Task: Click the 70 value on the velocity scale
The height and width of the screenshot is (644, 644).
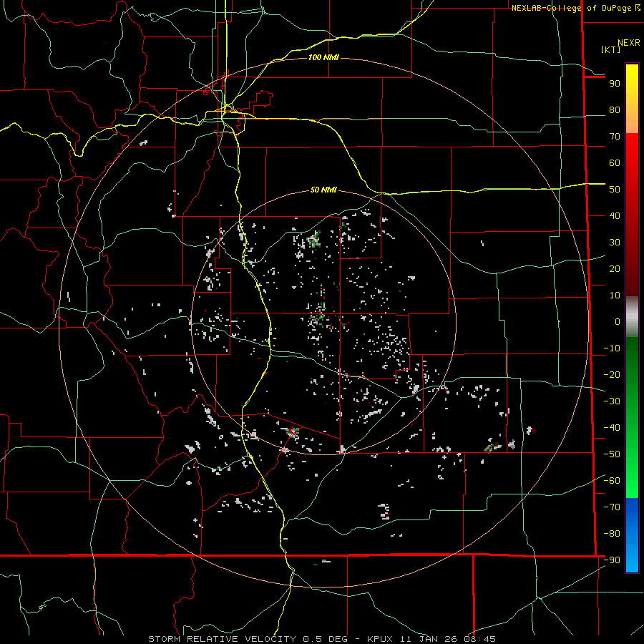Action: pos(615,137)
